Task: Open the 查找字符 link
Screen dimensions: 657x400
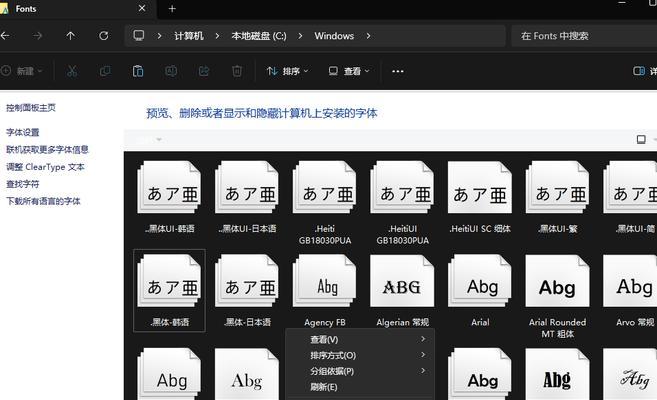Action: pos(23,184)
